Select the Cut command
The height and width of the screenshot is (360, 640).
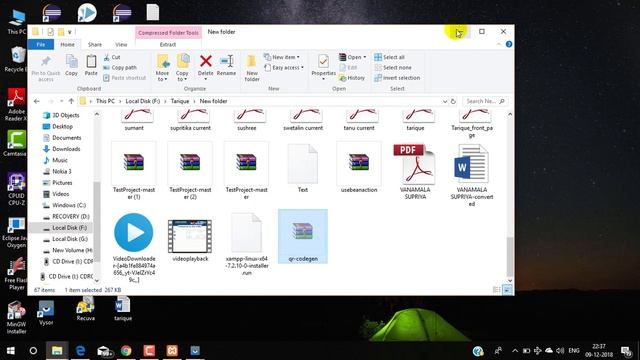112,57
